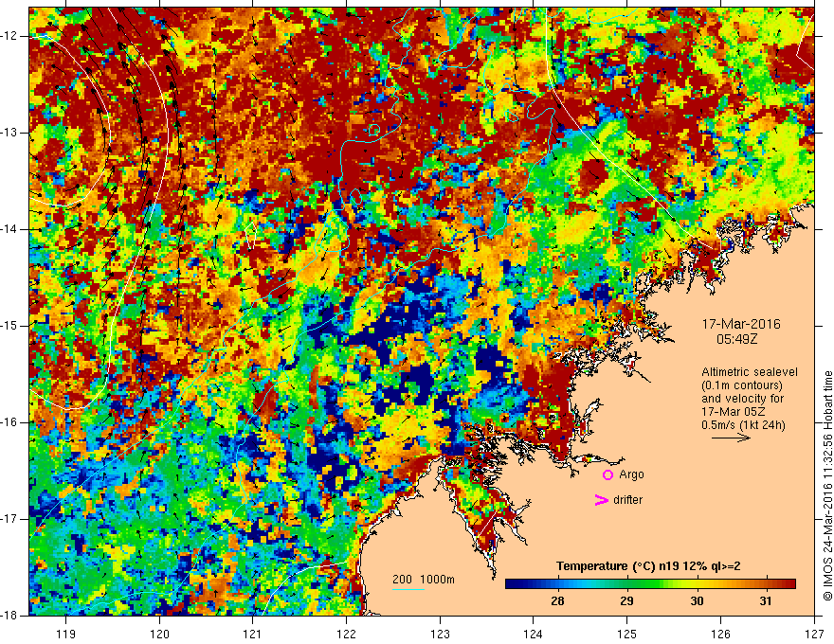This screenshot has width=834, height=644.
Task: Click the longitude axis label 126
Action: [720, 634]
